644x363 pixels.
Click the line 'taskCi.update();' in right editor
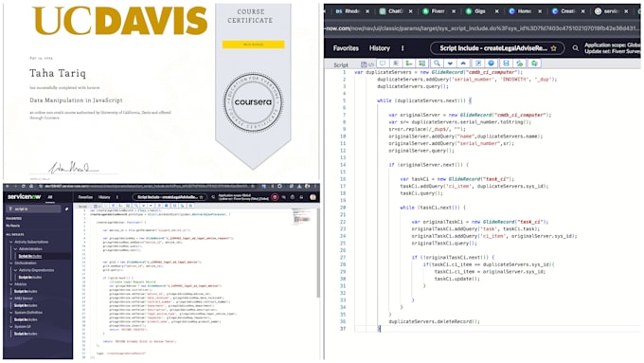coord(456,279)
